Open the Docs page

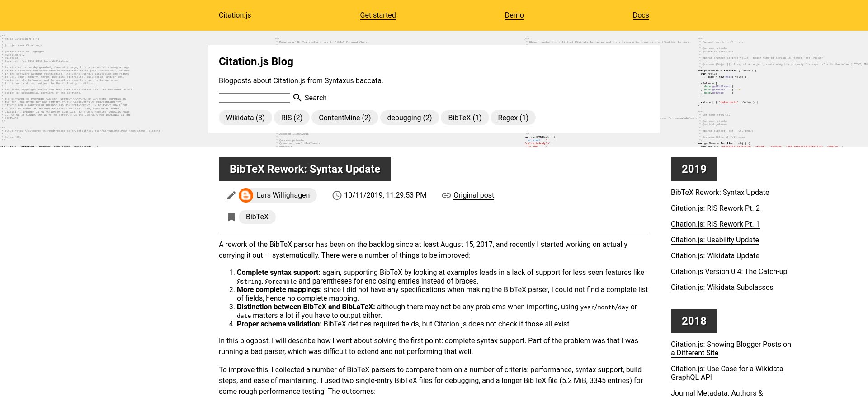click(641, 15)
